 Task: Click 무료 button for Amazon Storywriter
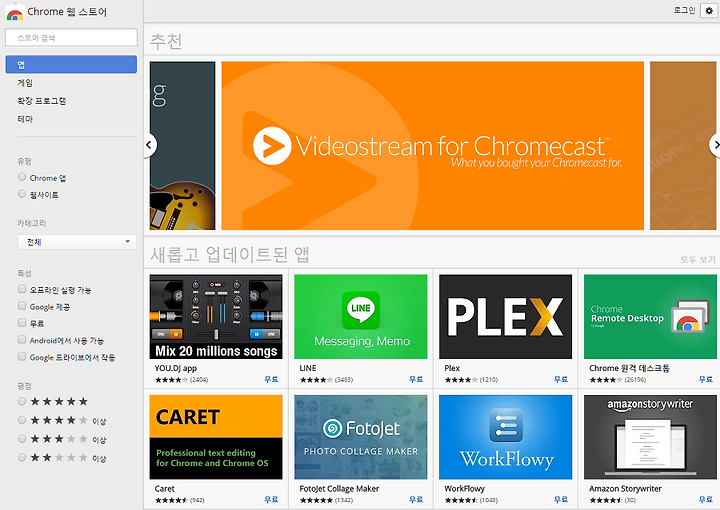[706, 499]
